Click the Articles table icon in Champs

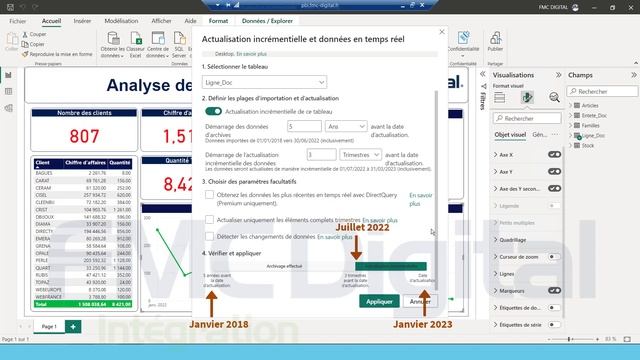tap(577, 105)
